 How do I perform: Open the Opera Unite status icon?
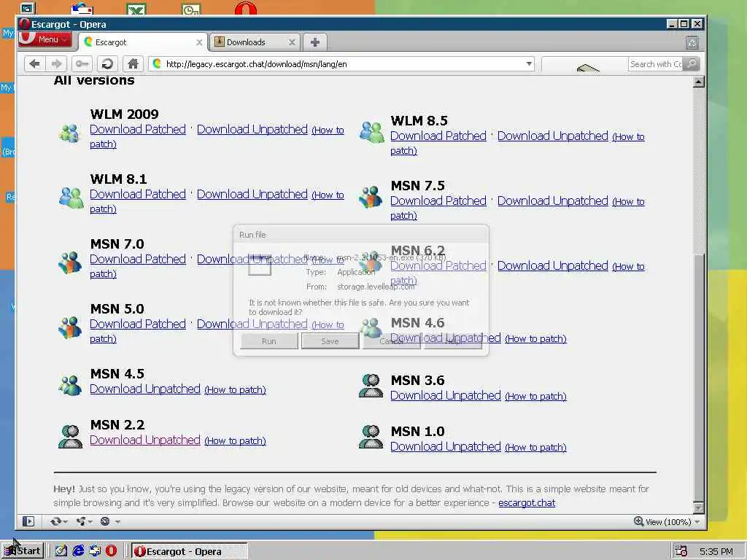point(84,521)
